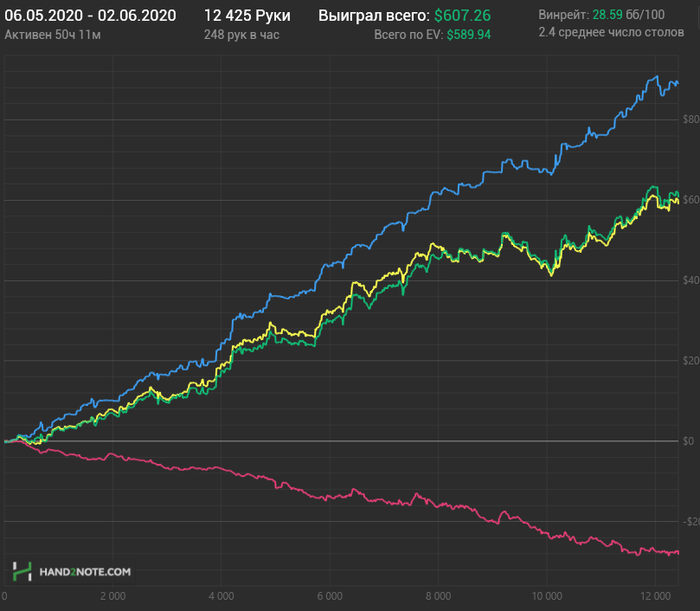Click EV total value $589.94

click(x=469, y=35)
